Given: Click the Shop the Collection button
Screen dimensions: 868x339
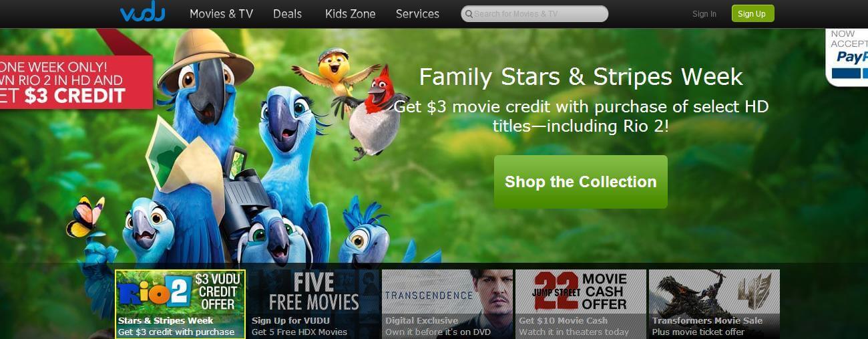Looking at the screenshot, I should point(580,182).
